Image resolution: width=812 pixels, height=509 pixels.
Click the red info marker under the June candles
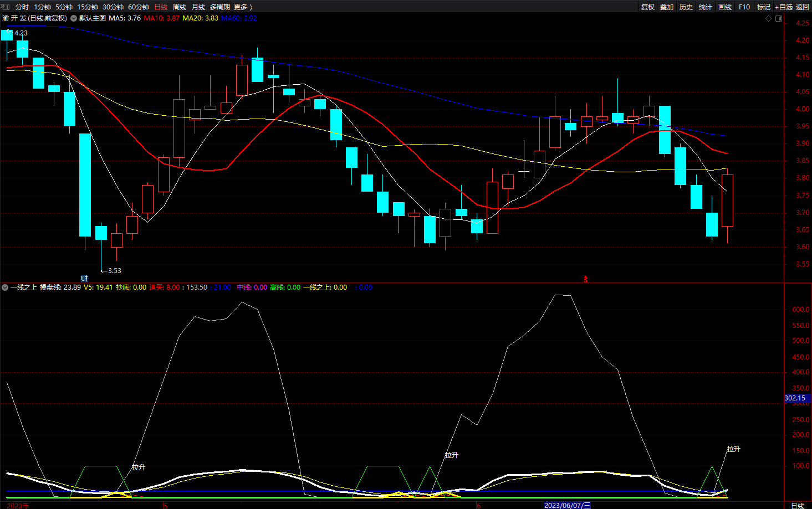click(x=585, y=279)
